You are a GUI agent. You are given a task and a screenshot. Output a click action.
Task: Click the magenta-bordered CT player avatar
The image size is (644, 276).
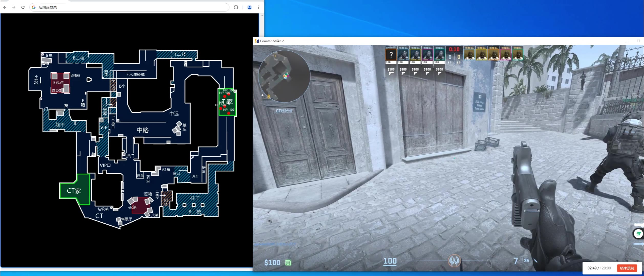427,55
